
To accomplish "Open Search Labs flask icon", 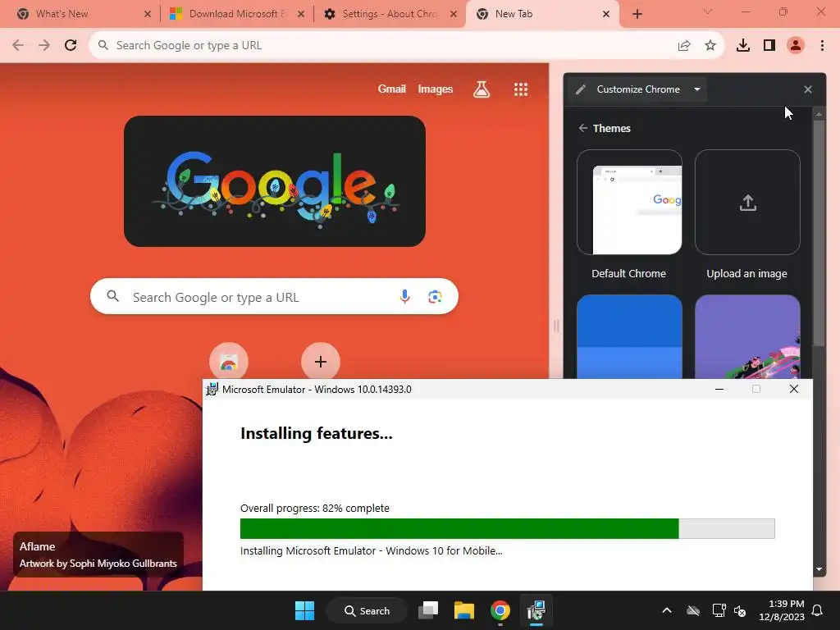I will [x=482, y=89].
